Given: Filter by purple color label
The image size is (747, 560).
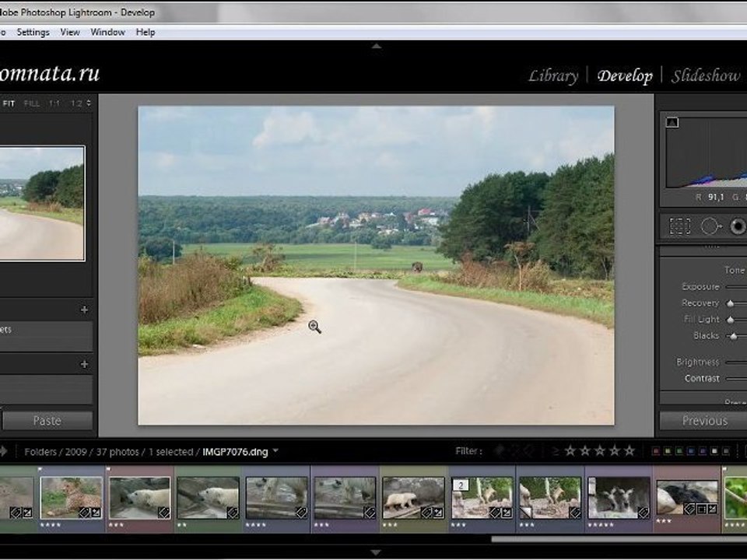Looking at the screenshot, I should click(x=703, y=451).
